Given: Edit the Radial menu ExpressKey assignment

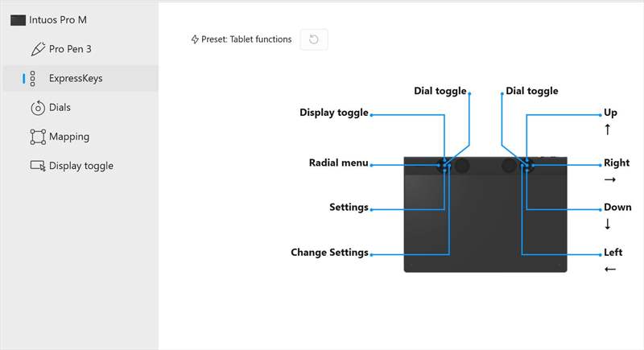Looking at the screenshot, I should (338, 163).
